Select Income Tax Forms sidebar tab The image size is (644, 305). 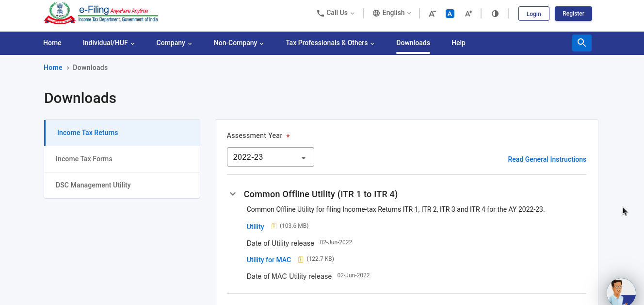[84, 159]
